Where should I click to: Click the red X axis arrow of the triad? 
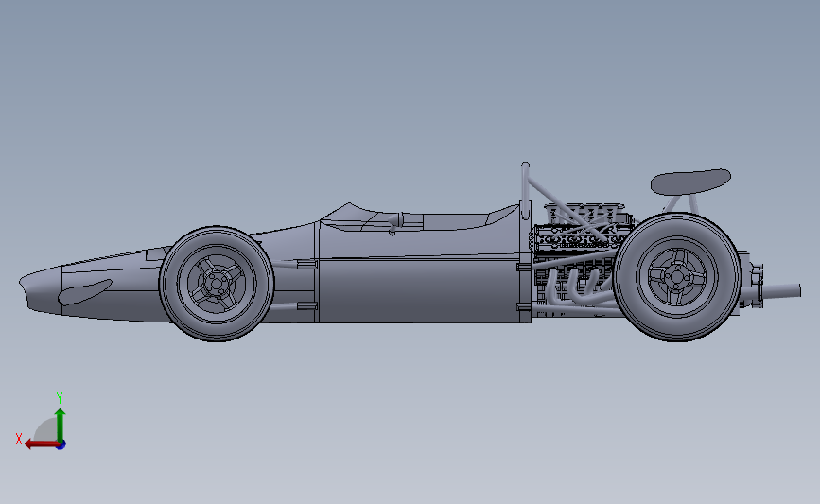pyautogui.click(x=41, y=444)
